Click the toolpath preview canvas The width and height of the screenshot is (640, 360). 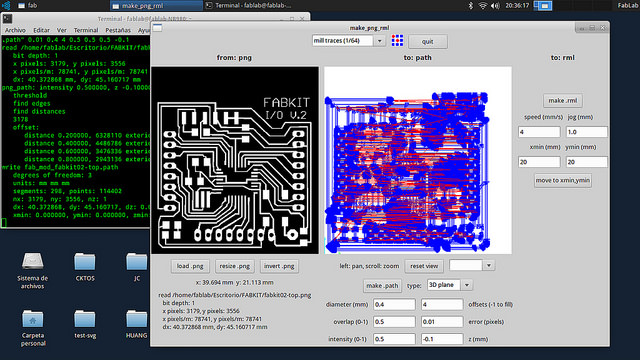[418, 160]
